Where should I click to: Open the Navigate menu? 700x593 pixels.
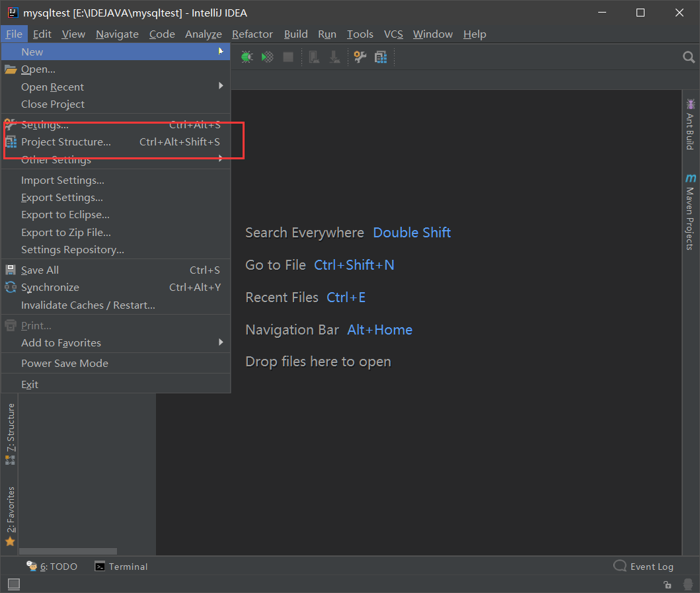click(117, 34)
